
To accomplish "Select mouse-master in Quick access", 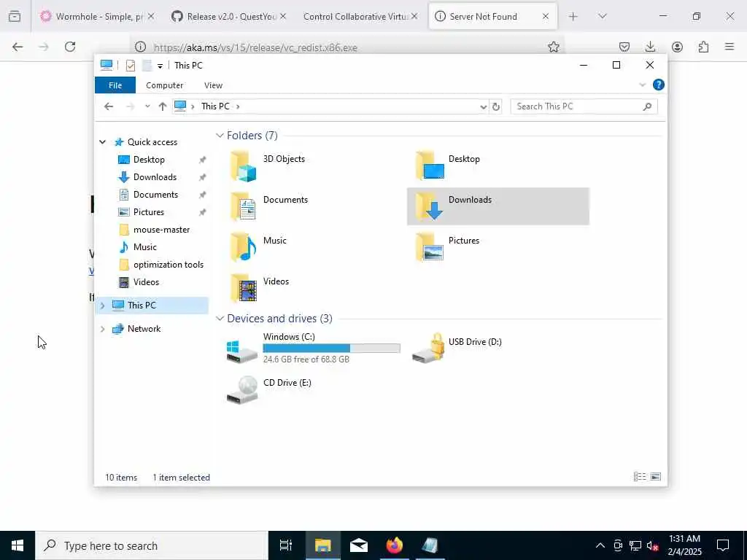I will (161, 230).
